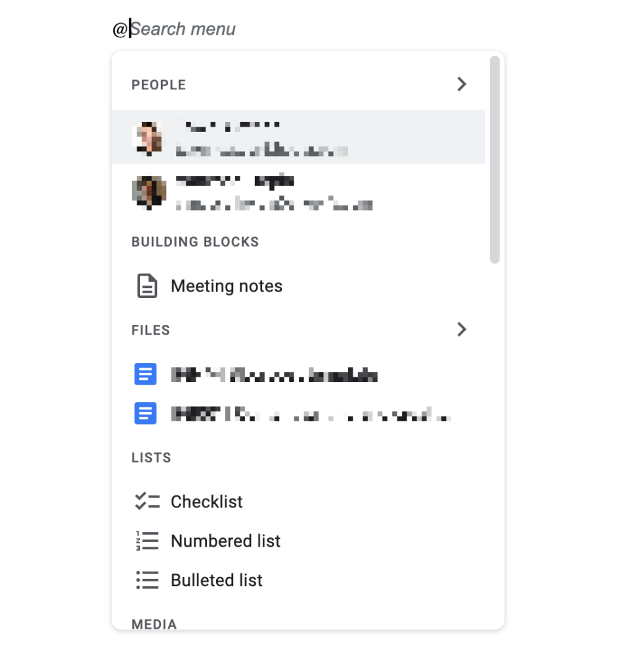The image size is (620, 672).
Task: Click the Checklist icon
Action: coord(147,501)
